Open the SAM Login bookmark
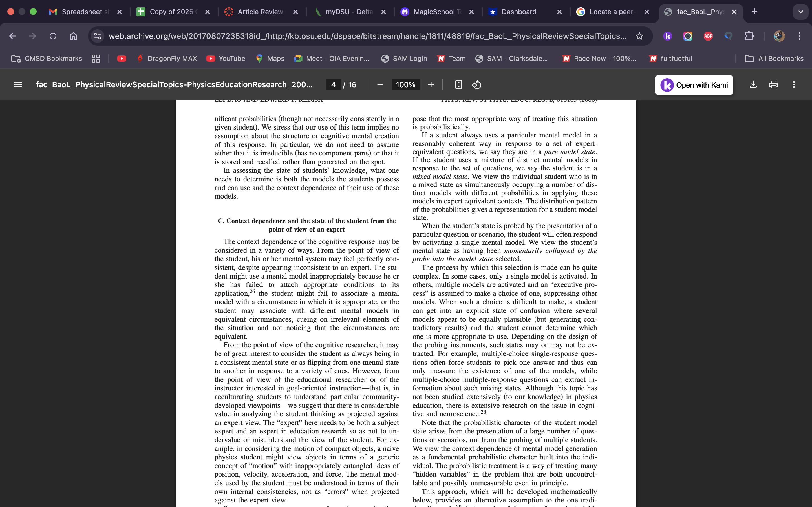812x507 pixels. [x=404, y=58]
